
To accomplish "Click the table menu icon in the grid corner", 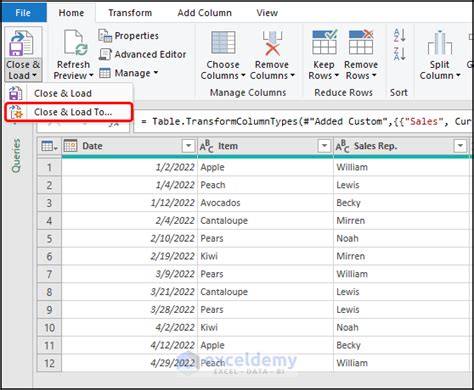I will (49, 146).
